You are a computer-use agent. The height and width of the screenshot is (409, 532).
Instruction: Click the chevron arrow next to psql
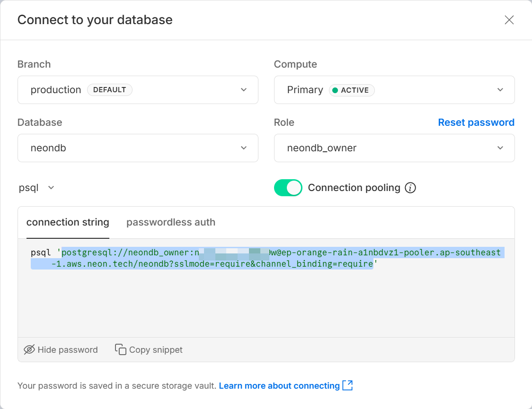click(x=51, y=188)
